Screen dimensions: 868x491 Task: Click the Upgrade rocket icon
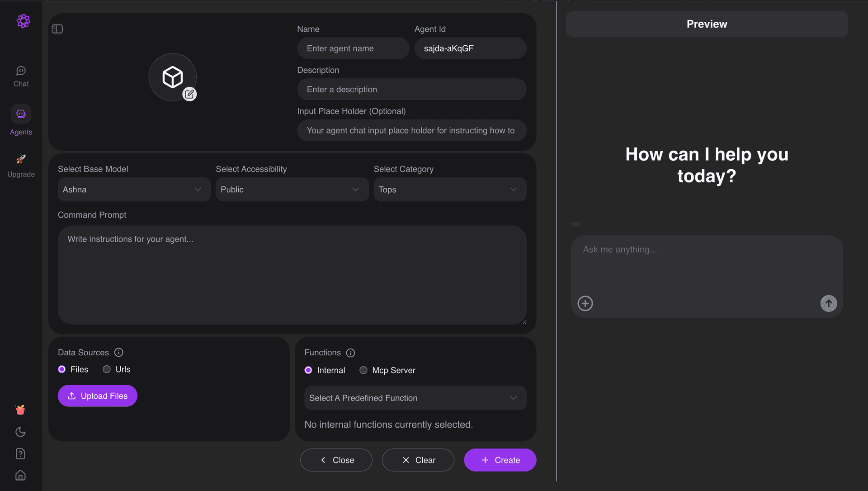pos(21,159)
